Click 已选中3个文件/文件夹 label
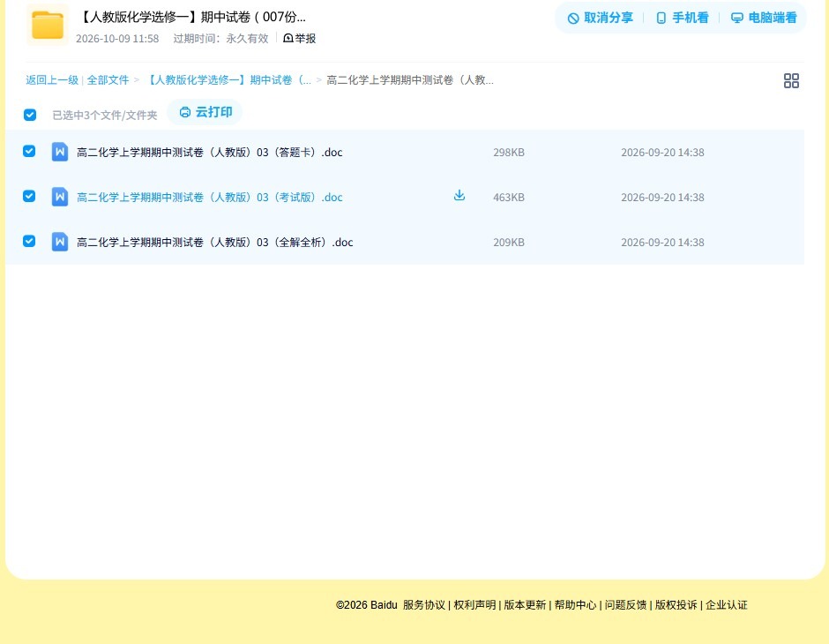Screen dimensions: 829x644 [105, 116]
